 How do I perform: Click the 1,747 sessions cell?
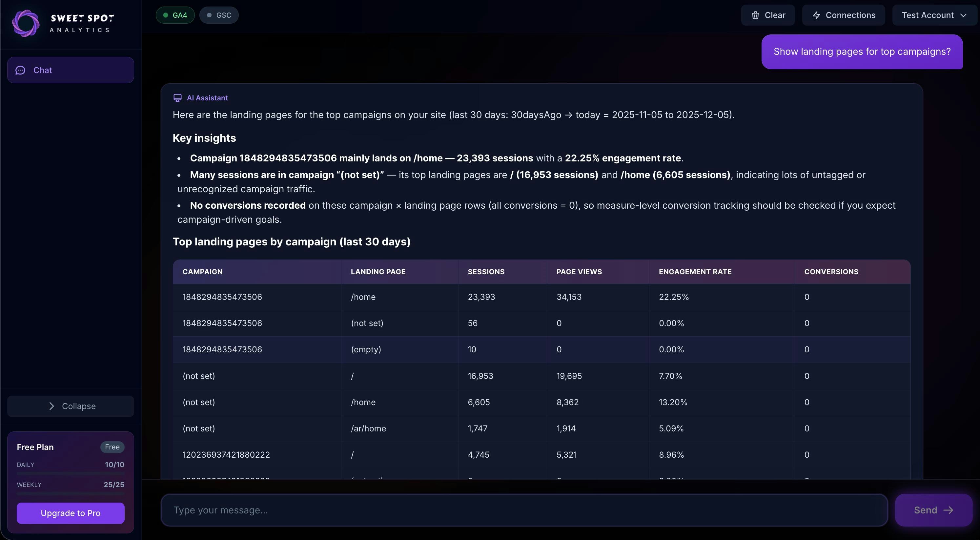tap(502, 428)
